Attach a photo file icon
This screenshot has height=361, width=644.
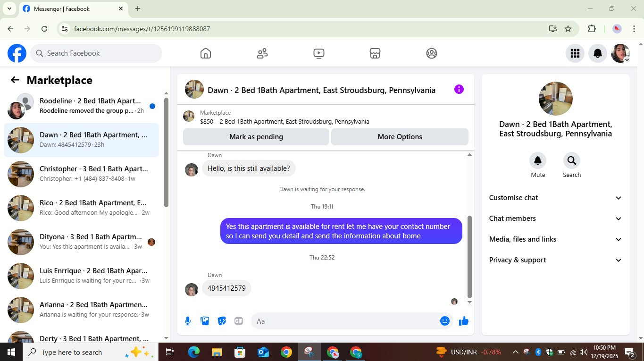(205, 321)
